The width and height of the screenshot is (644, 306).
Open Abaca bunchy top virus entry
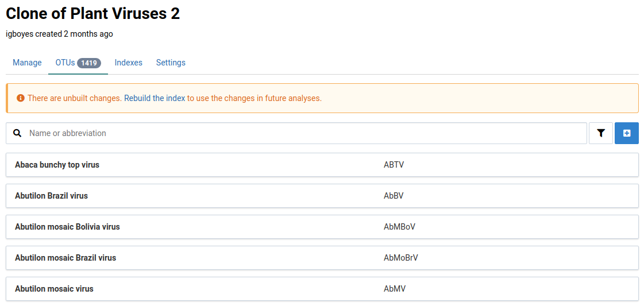click(57, 165)
